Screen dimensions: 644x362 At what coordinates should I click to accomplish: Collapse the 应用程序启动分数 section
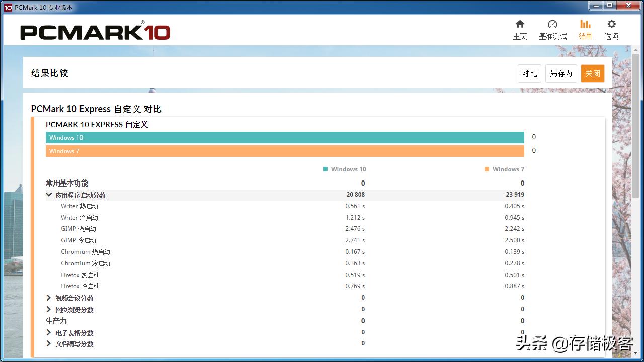(x=49, y=195)
